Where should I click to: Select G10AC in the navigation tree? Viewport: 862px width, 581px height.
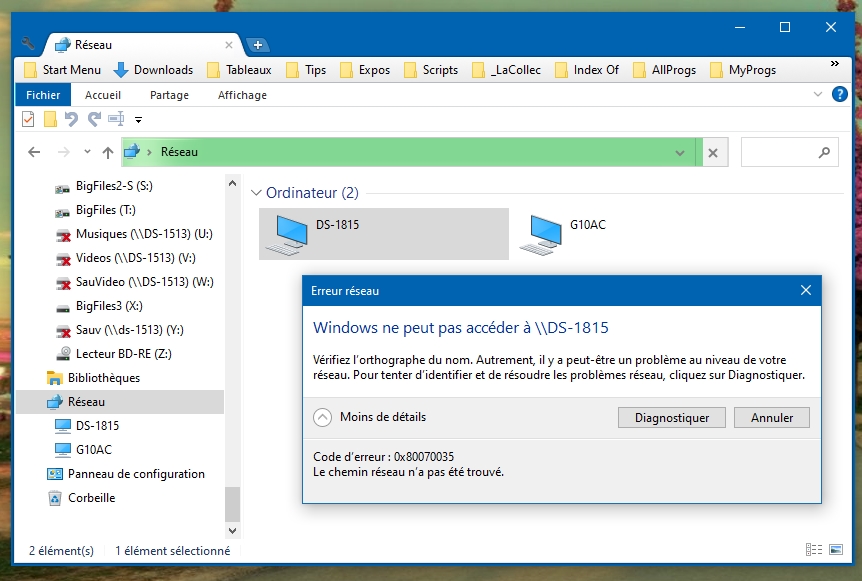pyautogui.click(x=93, y=450)
